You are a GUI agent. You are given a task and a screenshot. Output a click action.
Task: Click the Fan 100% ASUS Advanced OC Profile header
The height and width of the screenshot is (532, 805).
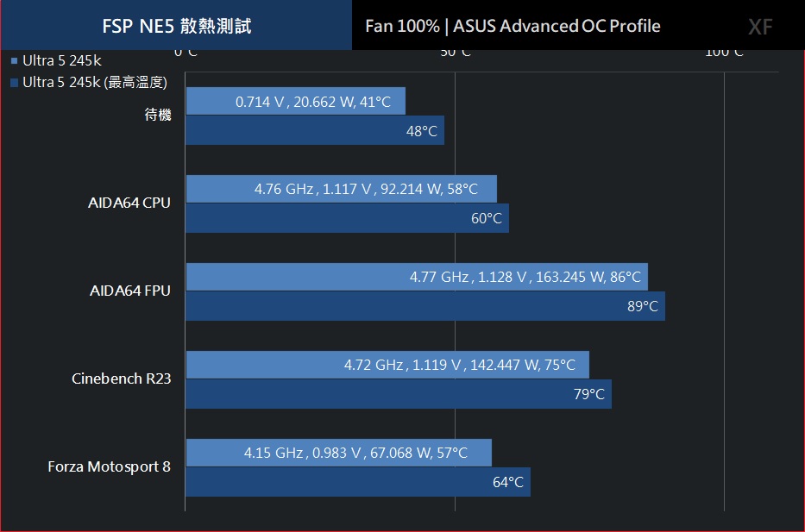pyautogui.click(x=513, y=26)
